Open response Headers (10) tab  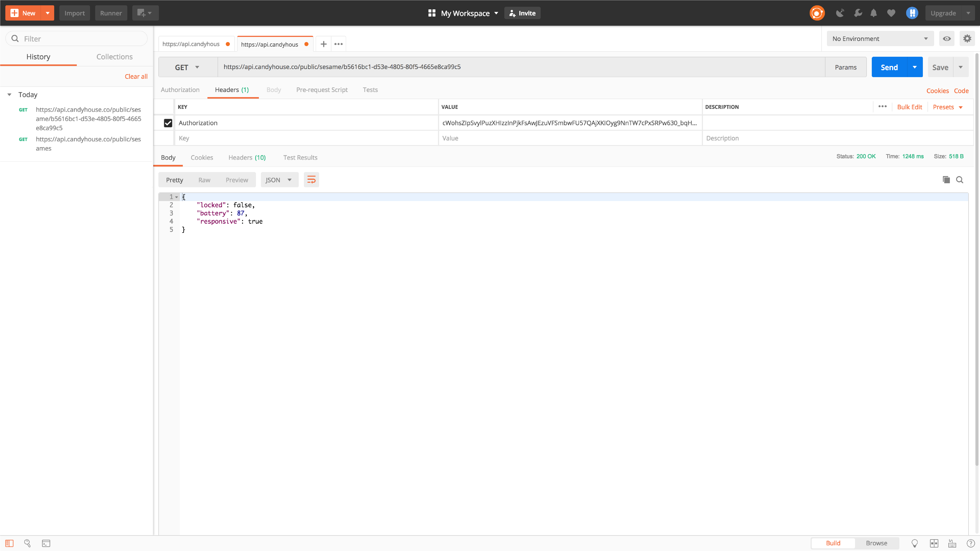247,157
